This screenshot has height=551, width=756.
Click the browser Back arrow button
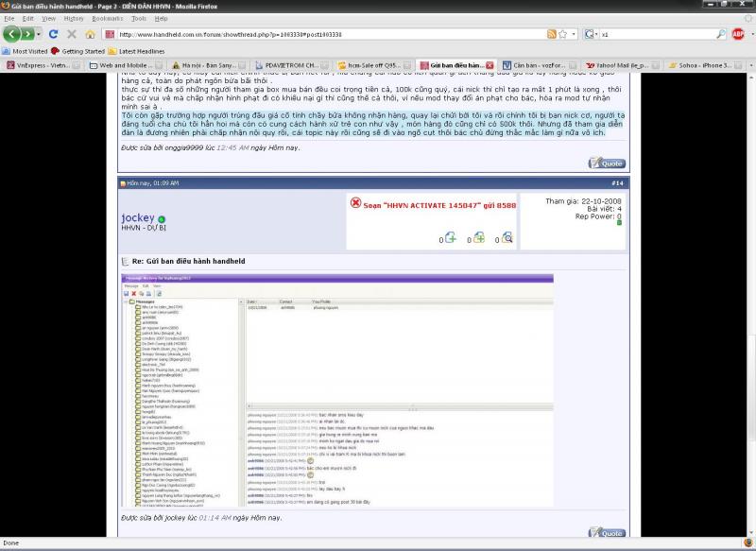pos(13,34)
